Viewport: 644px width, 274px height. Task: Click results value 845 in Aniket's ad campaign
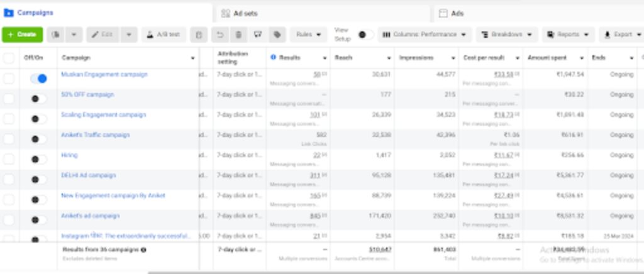coord(315,216)
